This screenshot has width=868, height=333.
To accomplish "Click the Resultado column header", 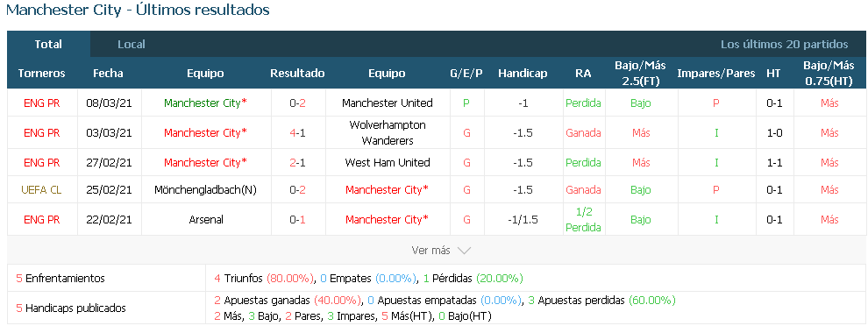I will coord(297,73).
